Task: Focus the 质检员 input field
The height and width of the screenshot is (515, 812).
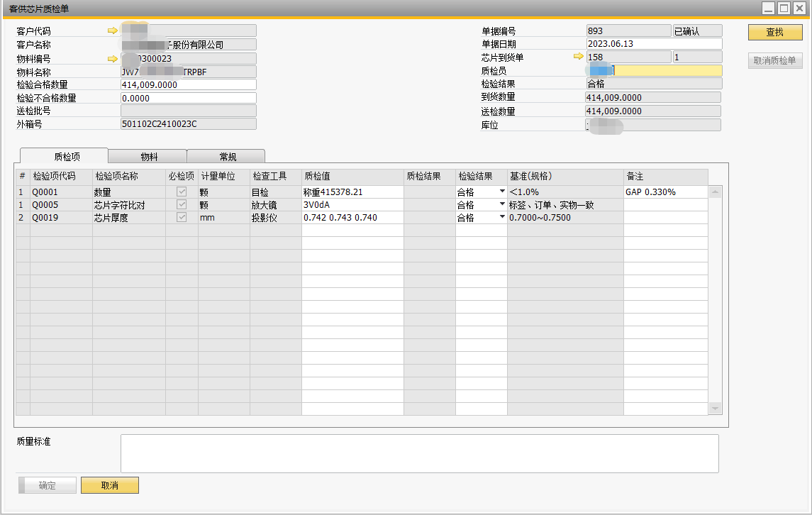Action: pyautogui.click(x=654, y=70)
